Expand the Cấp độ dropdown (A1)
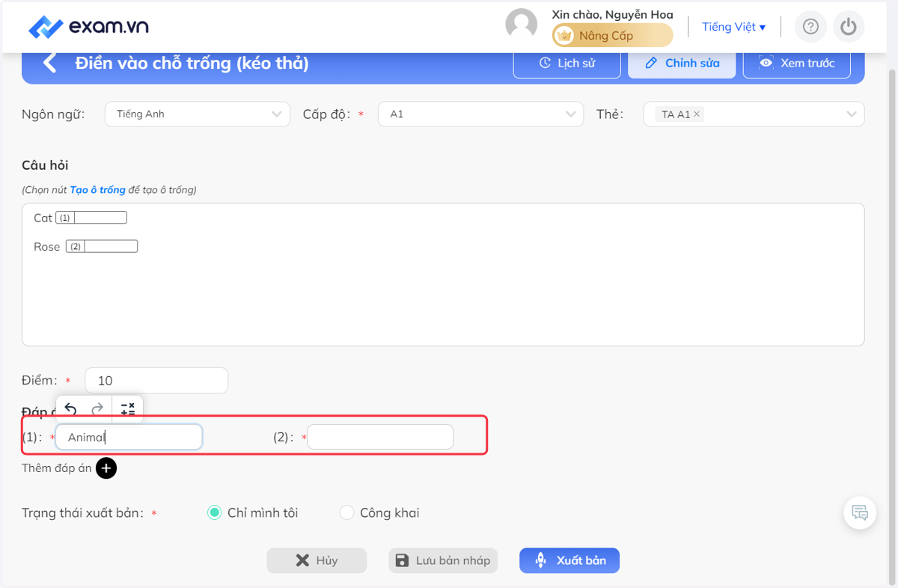This screenshot has height=588, width=898. click(x=480, y=114)
